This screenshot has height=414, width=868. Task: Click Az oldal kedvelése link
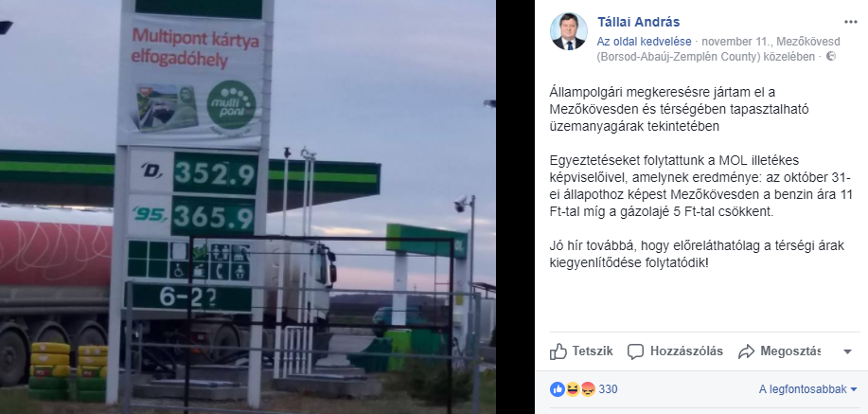[644, 42]
